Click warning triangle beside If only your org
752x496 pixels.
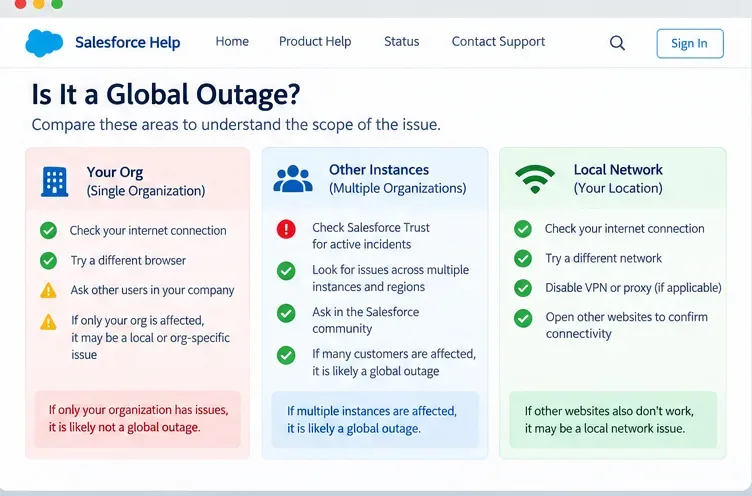pyautogui.click(x=48, y=322)
